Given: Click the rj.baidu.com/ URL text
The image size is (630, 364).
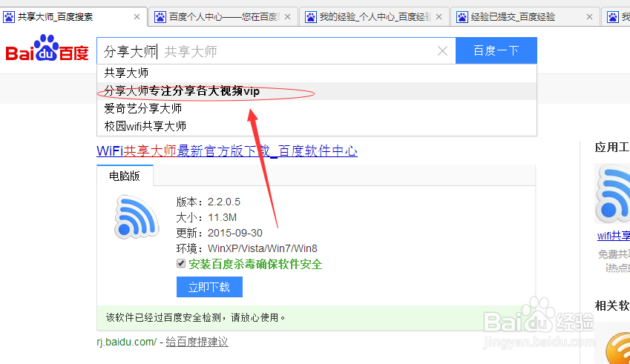Looking at the screenshot, I should point(126,342).
